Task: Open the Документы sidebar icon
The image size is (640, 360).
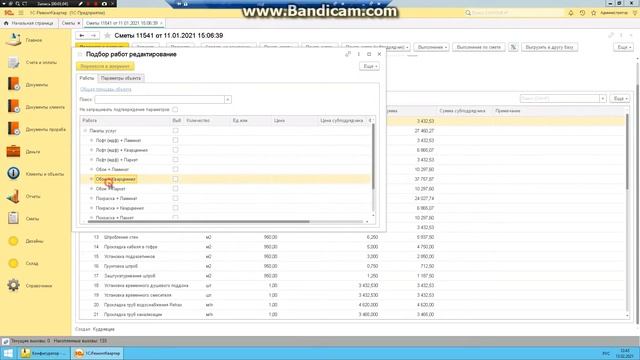Action: (x=13, y=84)
